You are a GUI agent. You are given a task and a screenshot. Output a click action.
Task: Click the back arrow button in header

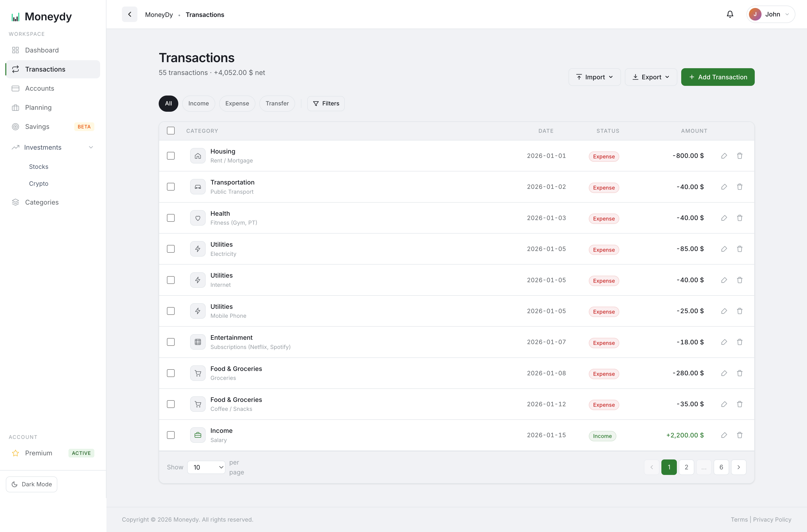coord(130,14)
